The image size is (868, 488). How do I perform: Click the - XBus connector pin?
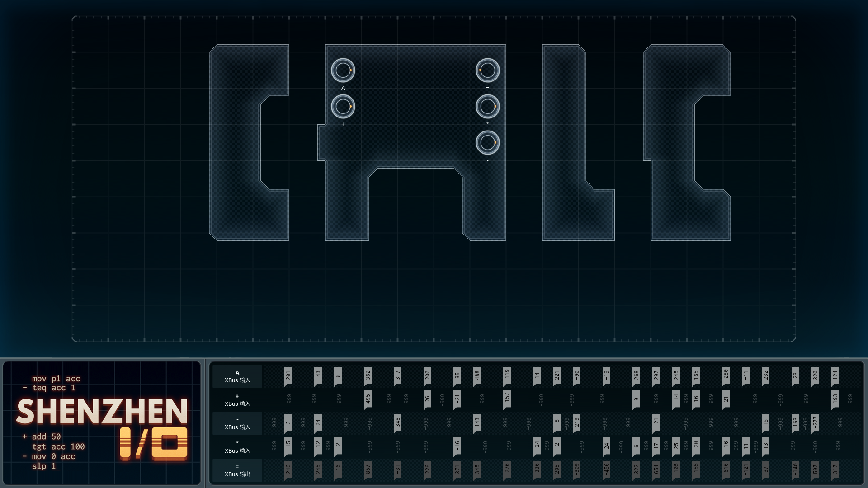tap(487, 142)
